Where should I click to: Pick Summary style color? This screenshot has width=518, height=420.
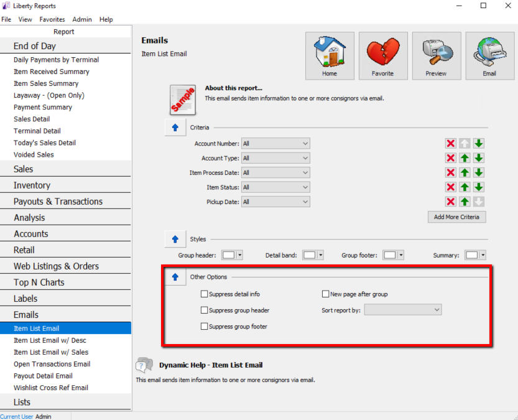(x=475, y=255)
